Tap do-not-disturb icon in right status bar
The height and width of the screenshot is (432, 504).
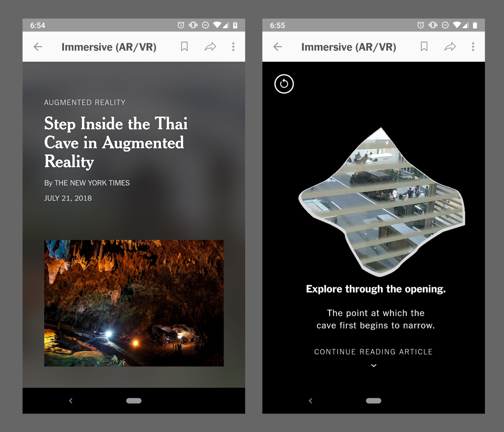[x=445, y=25]
